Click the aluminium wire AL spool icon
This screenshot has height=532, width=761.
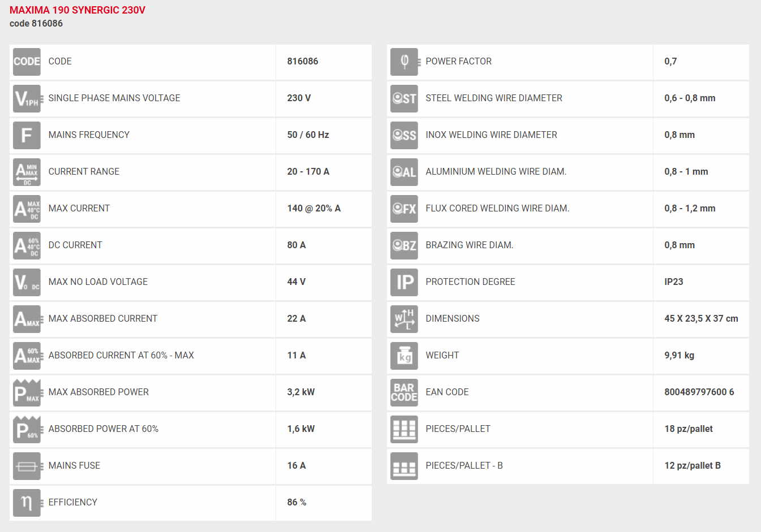click(404, 172)
